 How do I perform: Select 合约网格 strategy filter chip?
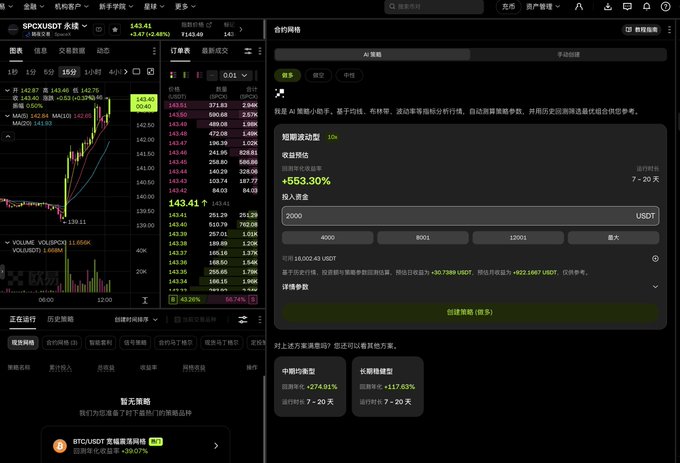(x=62, y=342)
